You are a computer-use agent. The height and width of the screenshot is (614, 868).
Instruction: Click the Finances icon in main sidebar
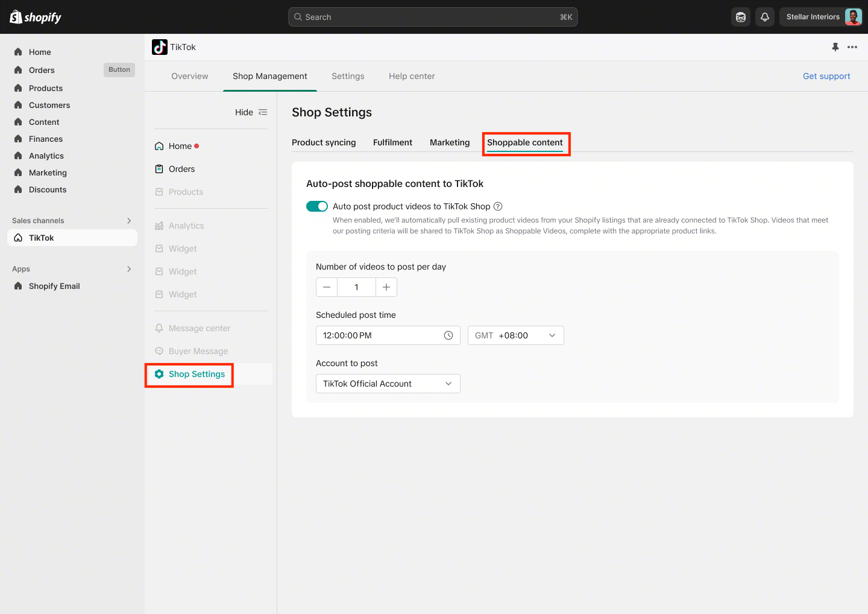18,139
